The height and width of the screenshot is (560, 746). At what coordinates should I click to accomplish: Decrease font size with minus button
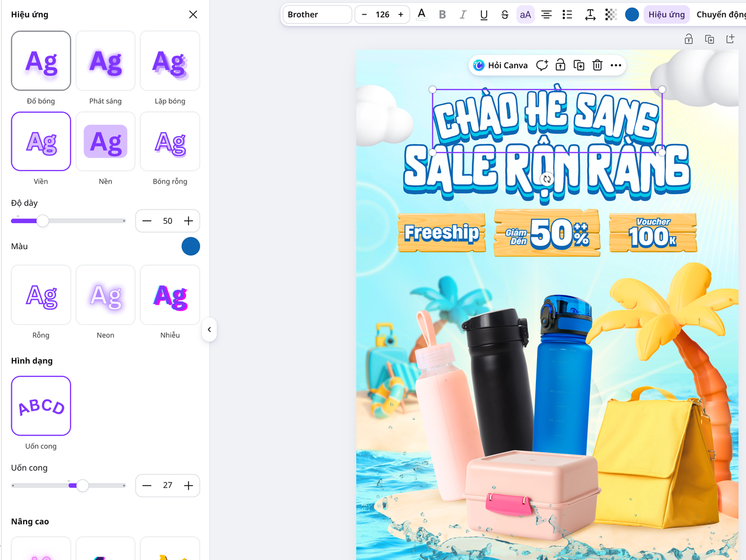364,14
